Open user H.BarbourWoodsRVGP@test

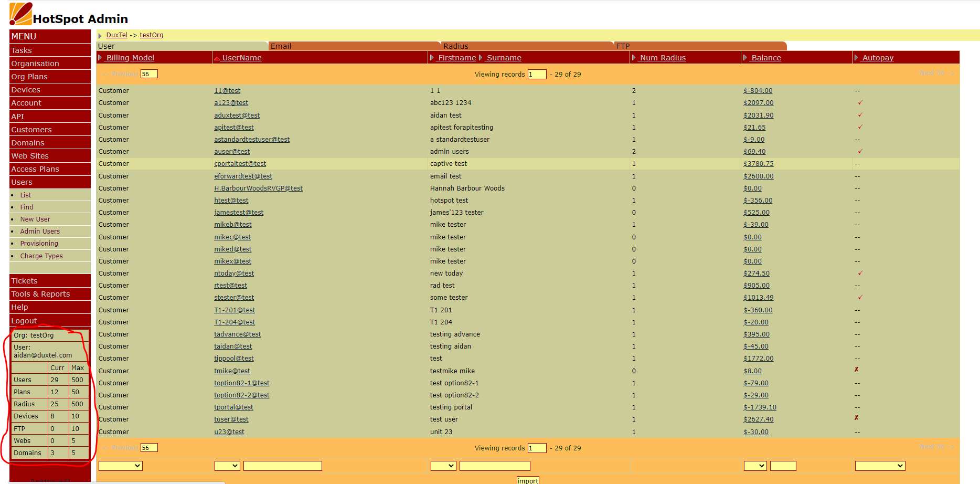pos(258,188)
